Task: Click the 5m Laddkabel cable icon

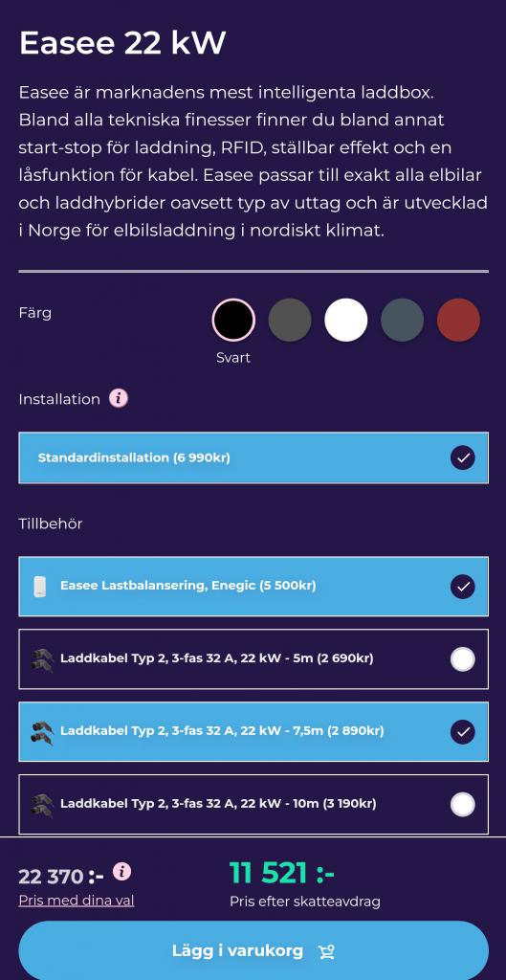Action: (x=42, y=658)
